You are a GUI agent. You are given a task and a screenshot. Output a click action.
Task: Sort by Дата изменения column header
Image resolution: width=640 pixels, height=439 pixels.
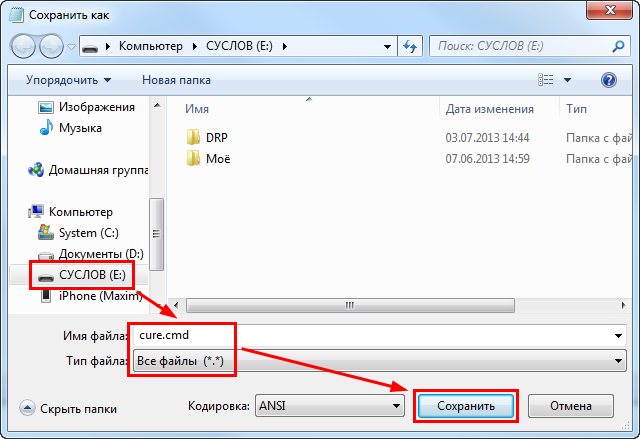489,109
